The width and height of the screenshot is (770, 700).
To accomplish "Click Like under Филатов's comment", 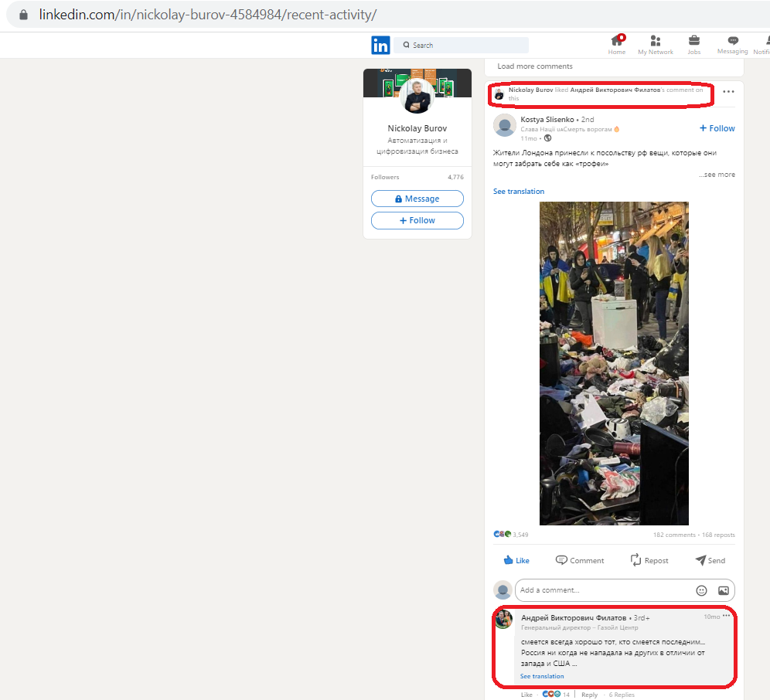I will (526, 695).
